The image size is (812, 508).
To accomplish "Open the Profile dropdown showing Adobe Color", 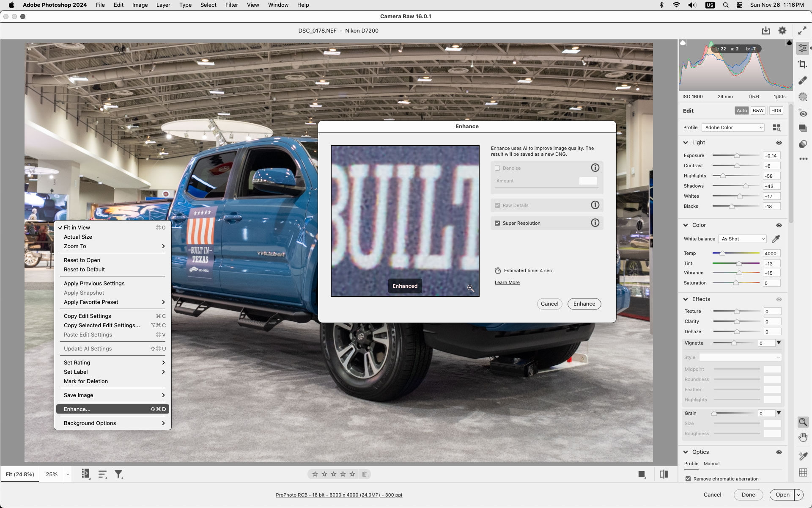I will click(x=733, y=127).
